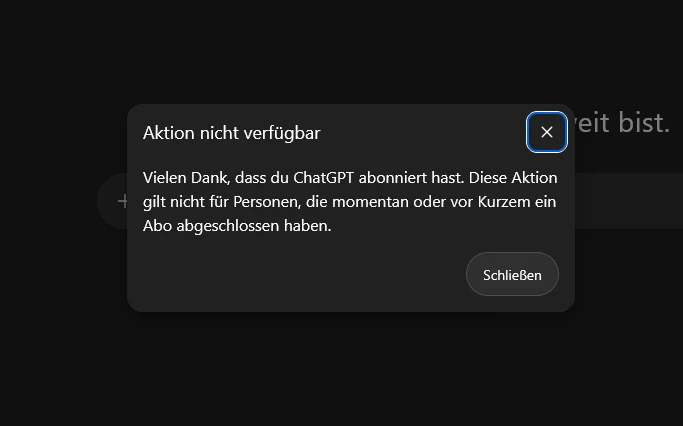Click the dimmed backdrop below the dialog

pyautogui.click(x=342, y=370)
